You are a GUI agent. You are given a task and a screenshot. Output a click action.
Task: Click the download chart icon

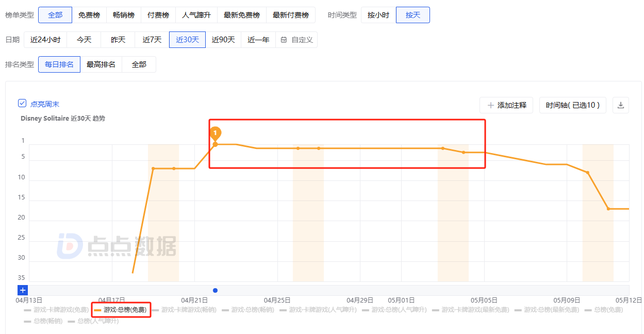point(620,105)
